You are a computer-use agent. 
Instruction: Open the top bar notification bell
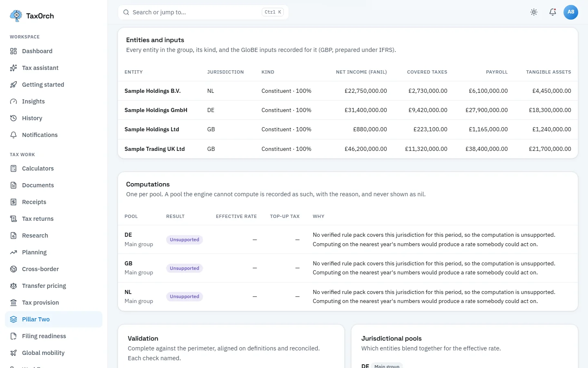click(x=552, y=12)
